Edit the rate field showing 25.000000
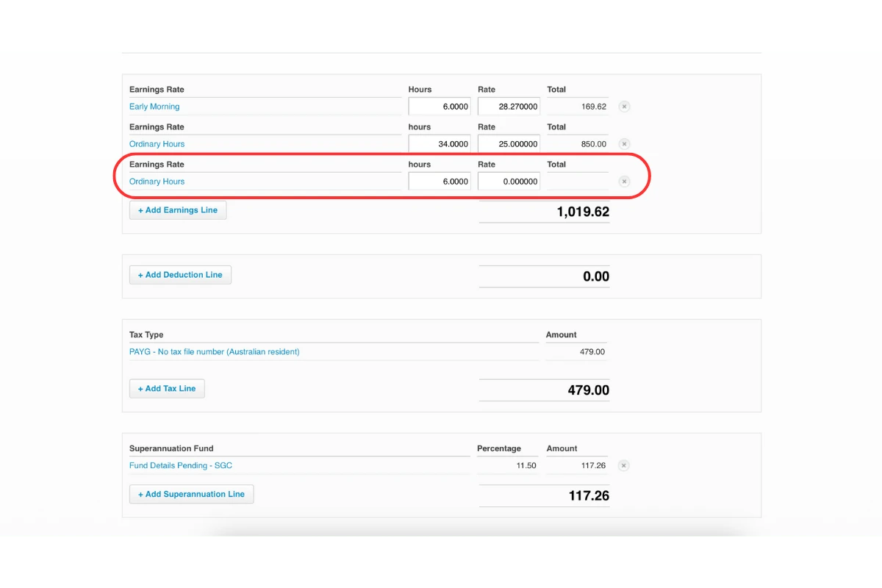 pos(509,144)
